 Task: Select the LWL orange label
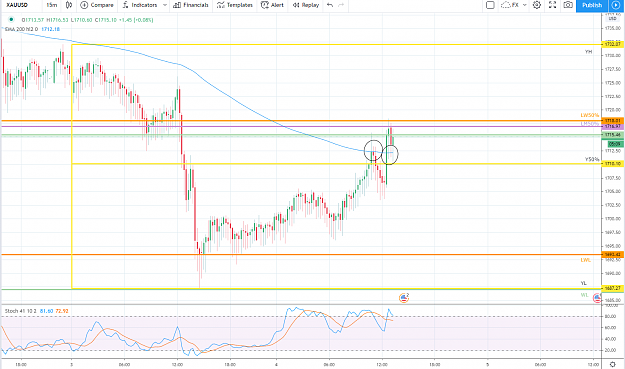point(585,260)
